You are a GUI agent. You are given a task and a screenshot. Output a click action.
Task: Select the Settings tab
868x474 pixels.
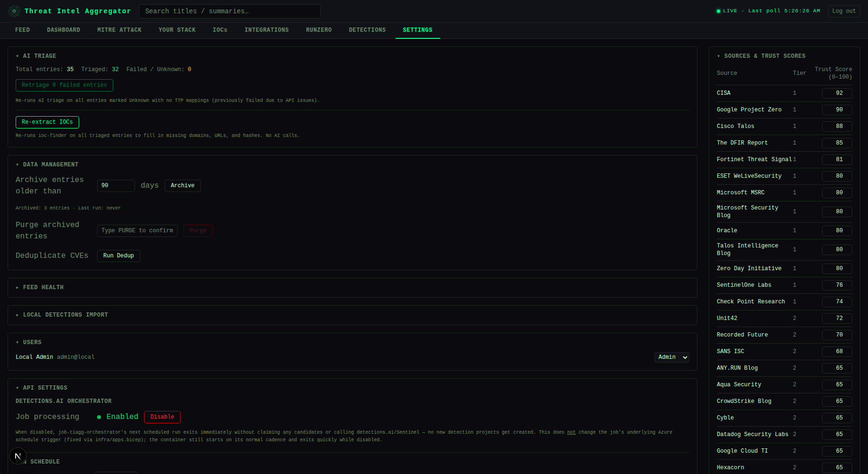click(x=417, y=30)
